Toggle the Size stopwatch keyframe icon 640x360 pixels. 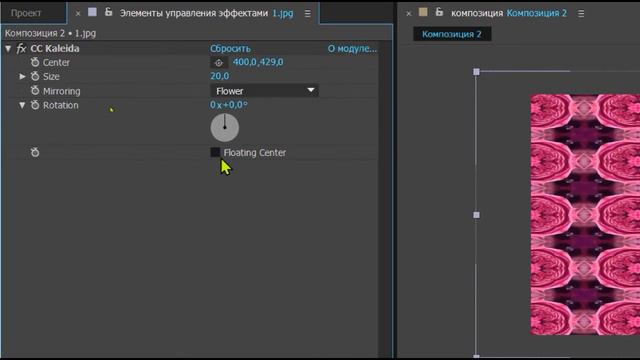tap(35, 76)
